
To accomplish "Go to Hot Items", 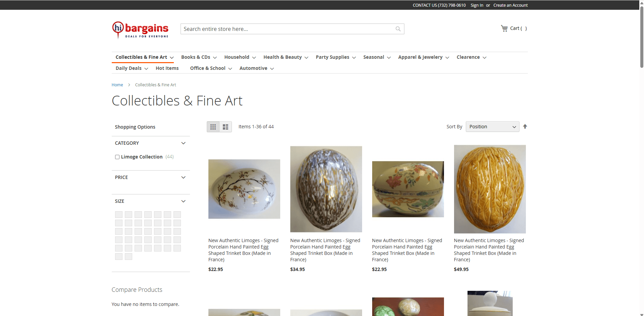I will pos(167,68).
